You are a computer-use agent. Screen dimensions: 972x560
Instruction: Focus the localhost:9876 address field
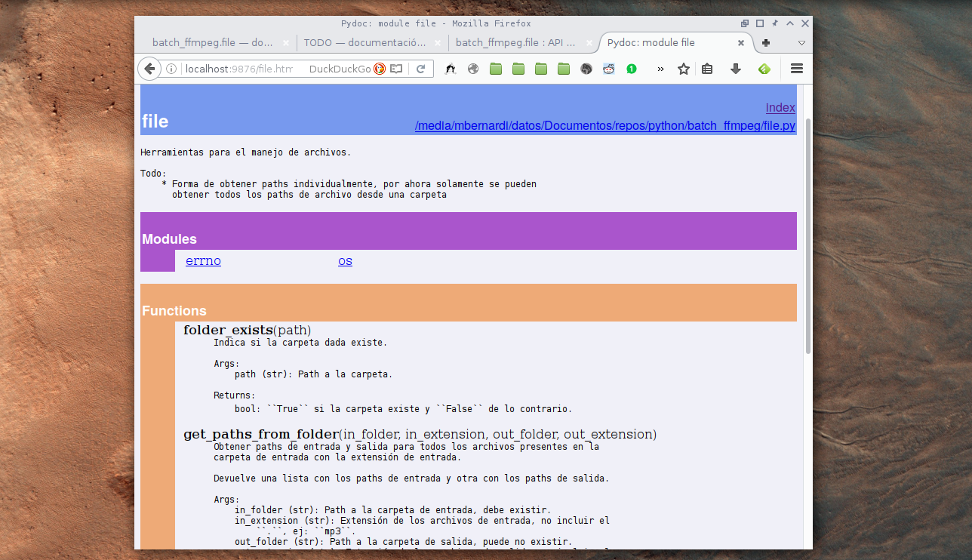238,69
